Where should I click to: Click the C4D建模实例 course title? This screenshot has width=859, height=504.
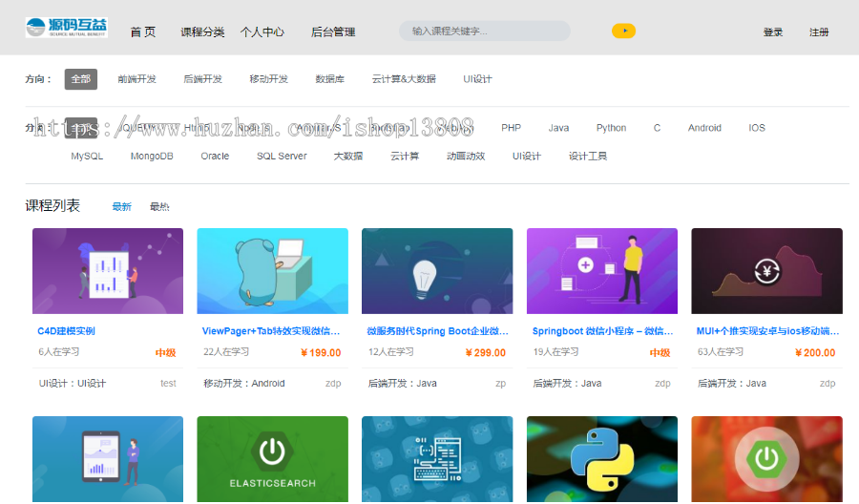click(x=66, y=331)
